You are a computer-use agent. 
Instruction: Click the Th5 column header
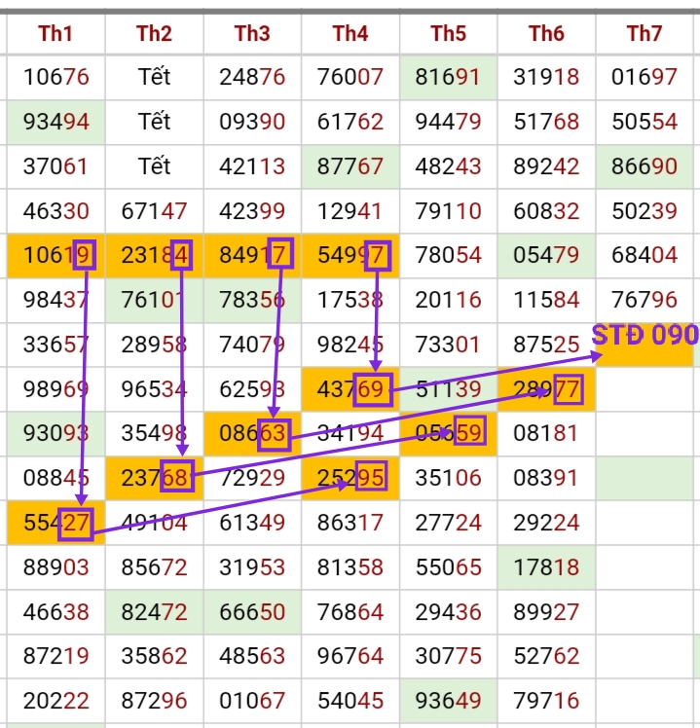click(448, 34)
